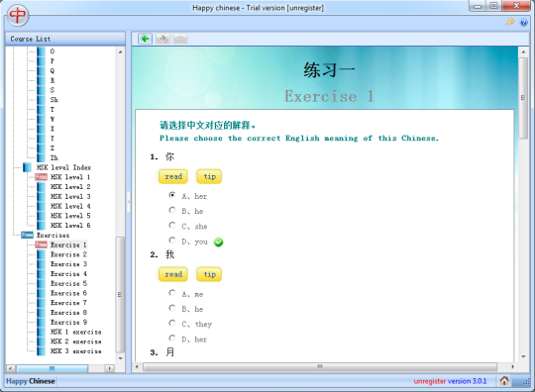Select radio option B. he in question 2
Screen dimensions: 535x392
point(172,308)
